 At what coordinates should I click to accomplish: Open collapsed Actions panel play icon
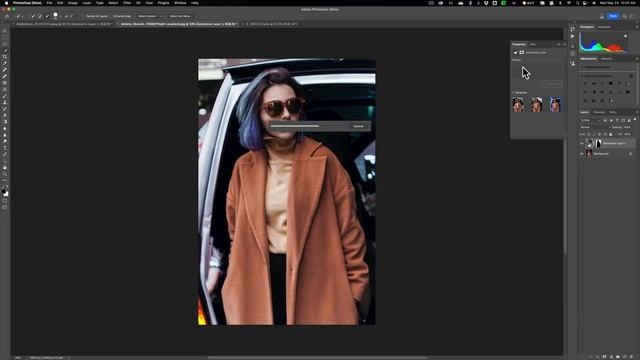(573, 36)
